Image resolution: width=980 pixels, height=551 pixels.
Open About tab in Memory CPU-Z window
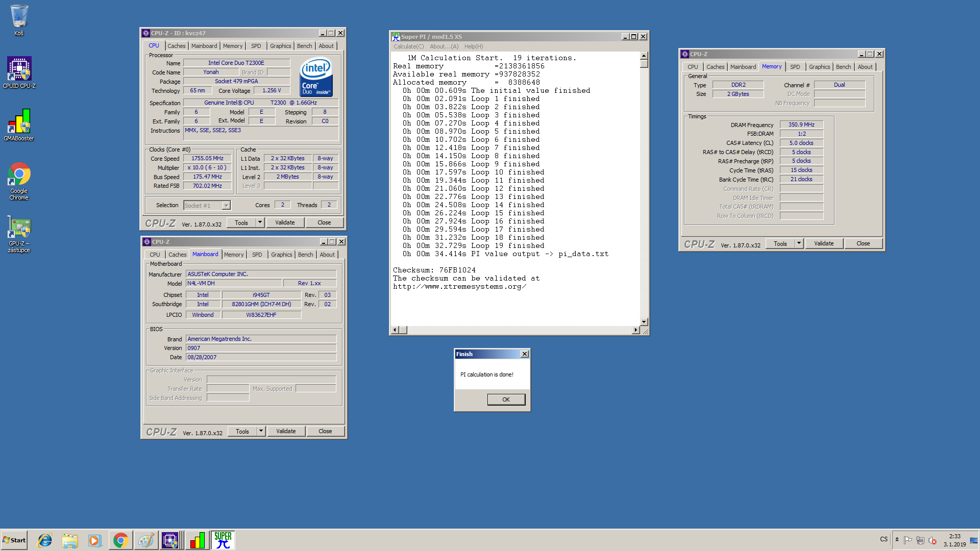[865, 67]
